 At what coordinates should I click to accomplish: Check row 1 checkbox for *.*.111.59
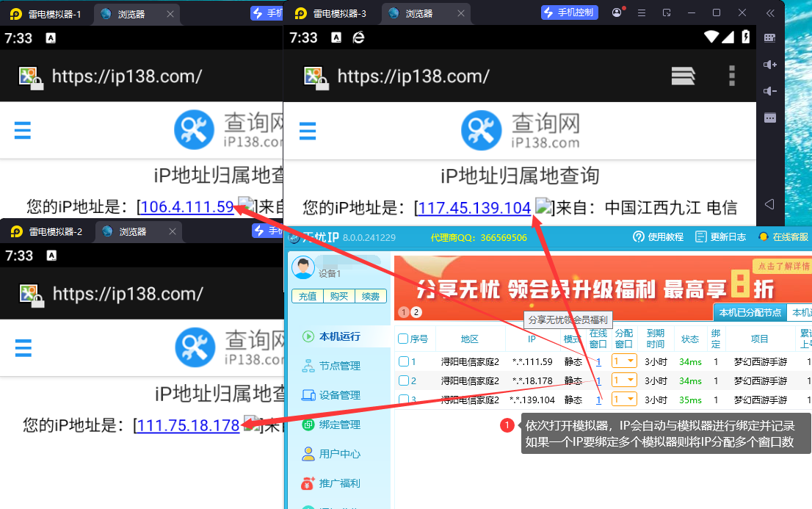(404, 361)
